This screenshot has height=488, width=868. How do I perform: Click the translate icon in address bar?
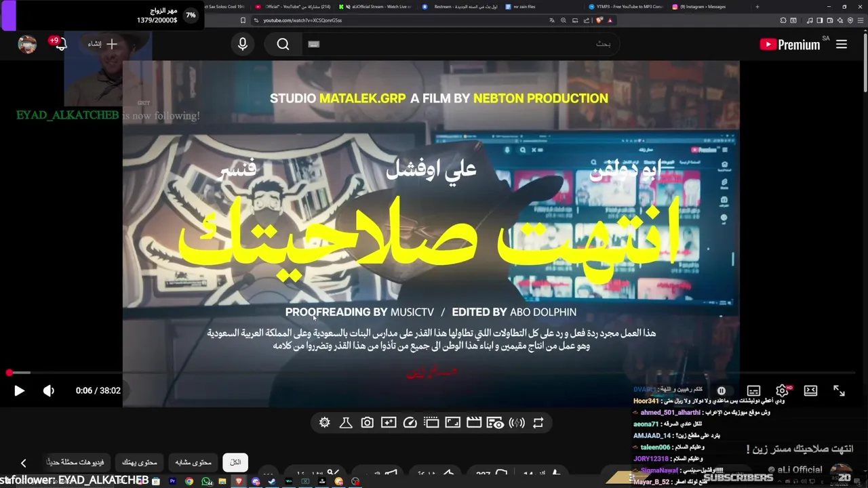pyautogui.click(x=552, y=20)
